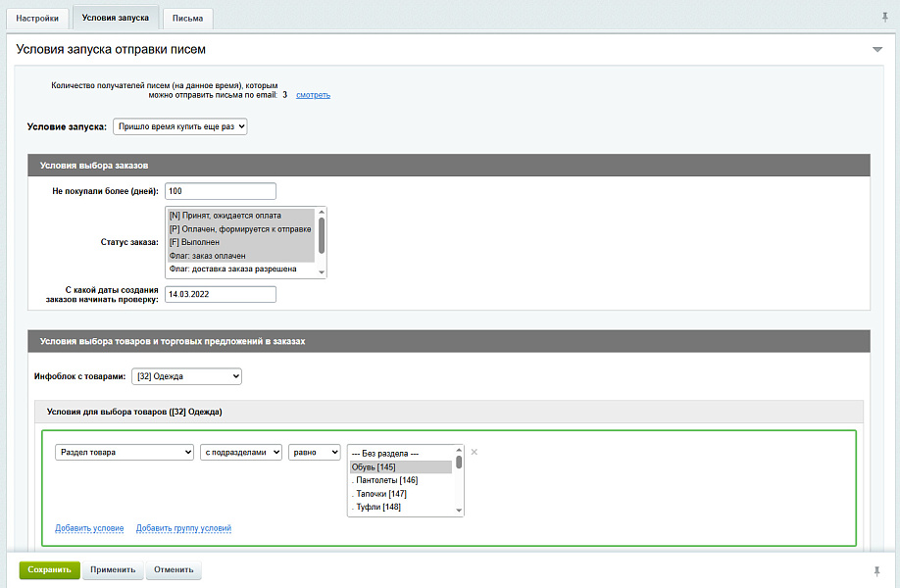The image size is (900, 588).
Task: Choose Пантолеты [146] in section list
Action: [x=386, y=480]
